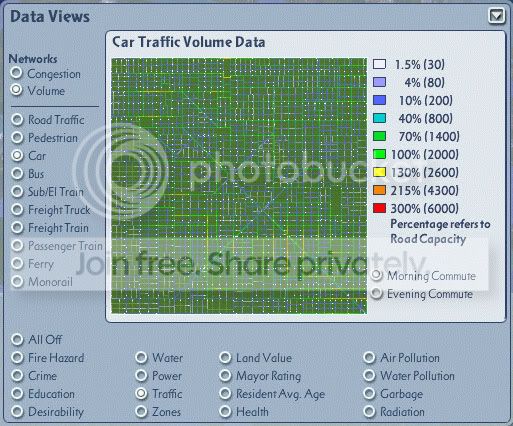Show the Water Pollution data view

(x=369, y=375)
